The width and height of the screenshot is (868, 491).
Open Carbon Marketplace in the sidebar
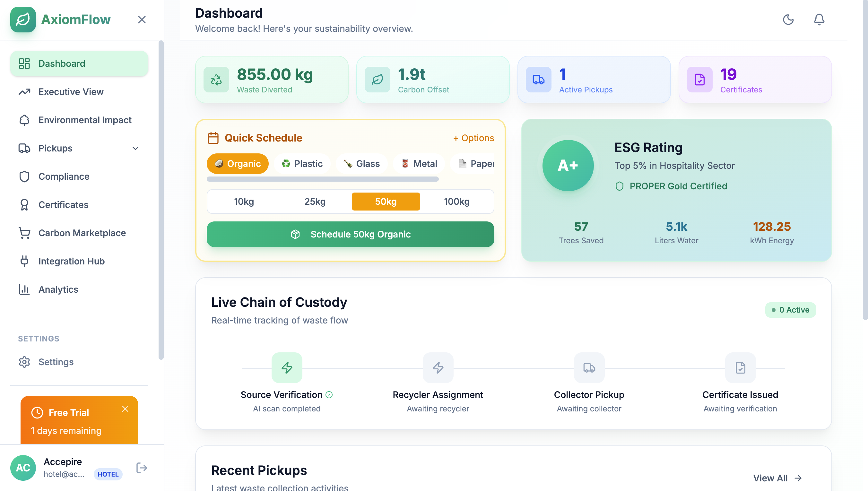point(79,233)
